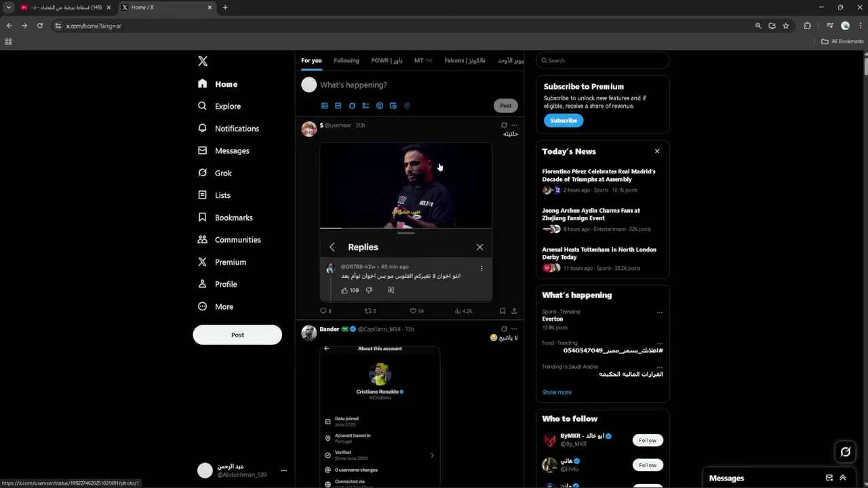Switch to the Falcons tab
The width and height of the screenshot is (868, 488).
click(x=465, y=60)
